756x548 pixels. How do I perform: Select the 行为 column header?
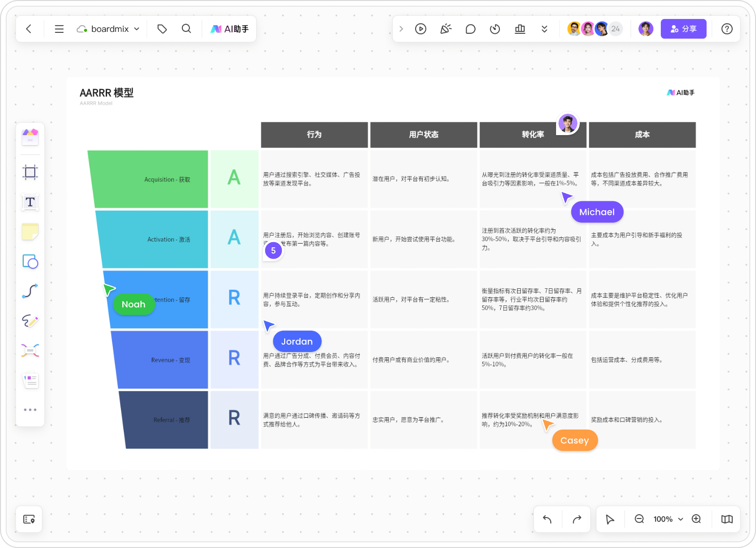click(x=314, y=135)
